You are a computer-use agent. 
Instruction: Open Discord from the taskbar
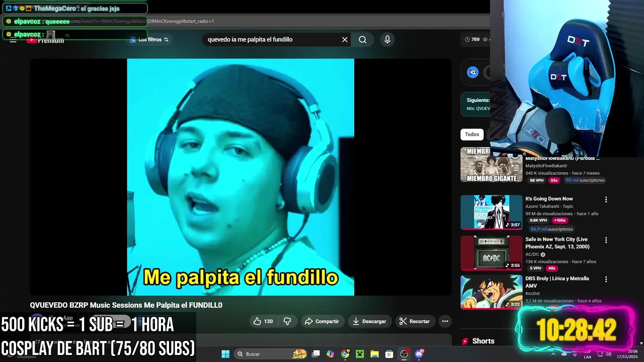tap(419, 354)
